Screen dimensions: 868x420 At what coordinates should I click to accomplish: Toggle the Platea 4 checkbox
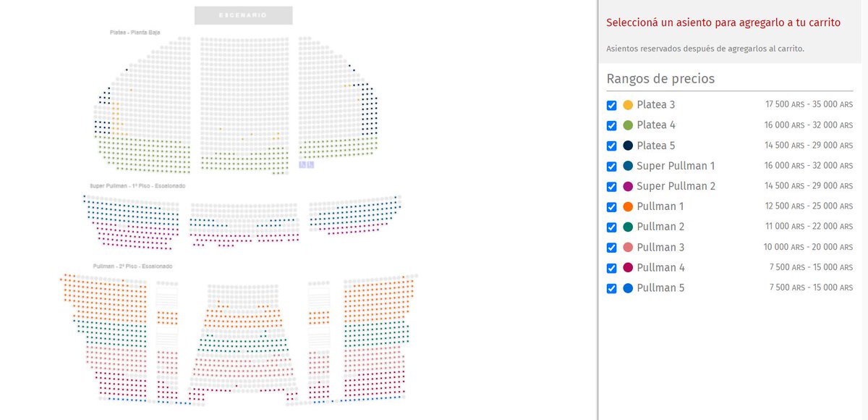[611, 125]
